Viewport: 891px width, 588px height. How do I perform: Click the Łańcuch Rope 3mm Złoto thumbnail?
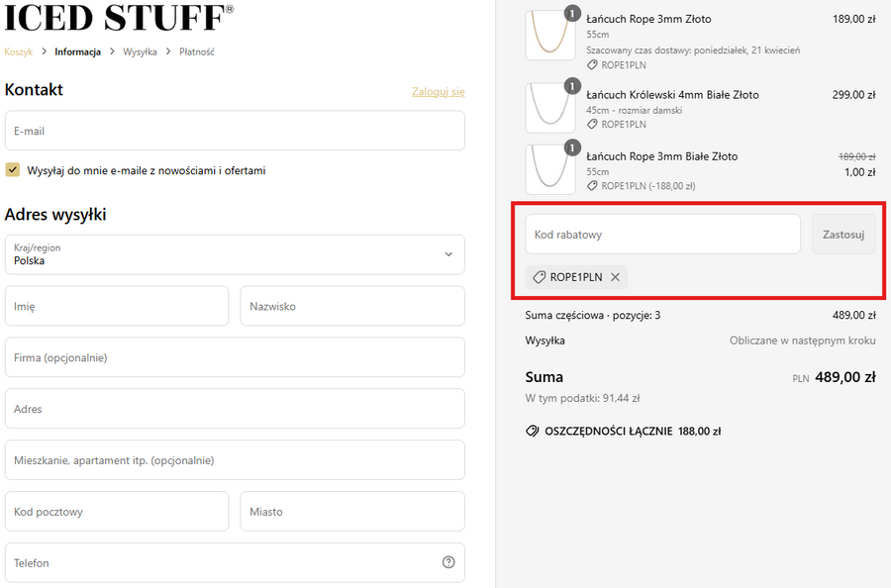[x=549, y=35]
